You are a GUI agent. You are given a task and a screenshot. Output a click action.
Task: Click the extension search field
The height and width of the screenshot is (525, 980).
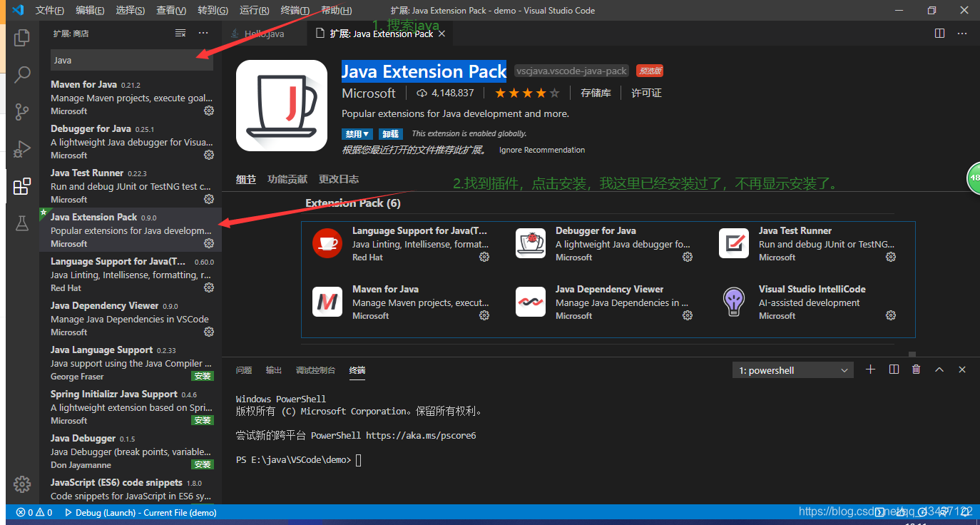132,60
